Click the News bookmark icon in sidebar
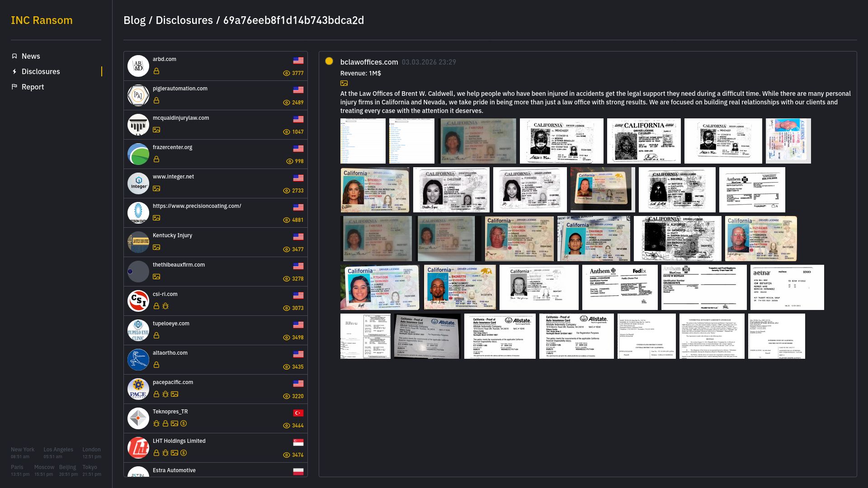The width and height of the screenshot is (868, 488). tap(14, 56)
